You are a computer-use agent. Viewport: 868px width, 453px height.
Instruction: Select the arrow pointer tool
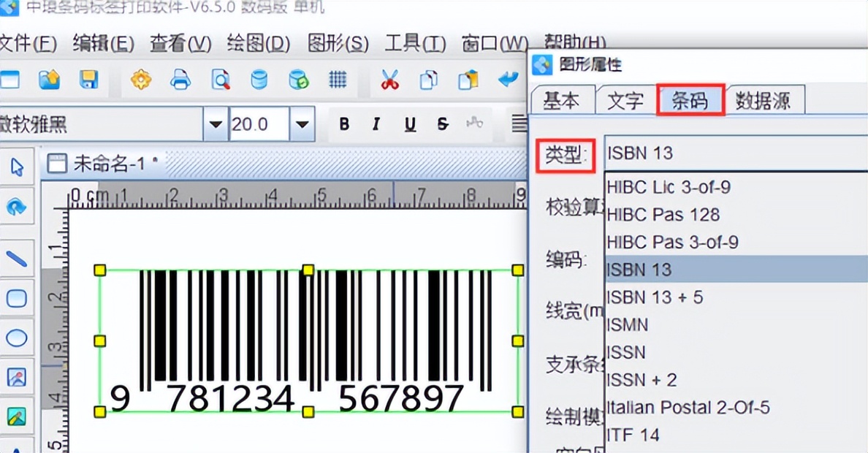(17, 167)
